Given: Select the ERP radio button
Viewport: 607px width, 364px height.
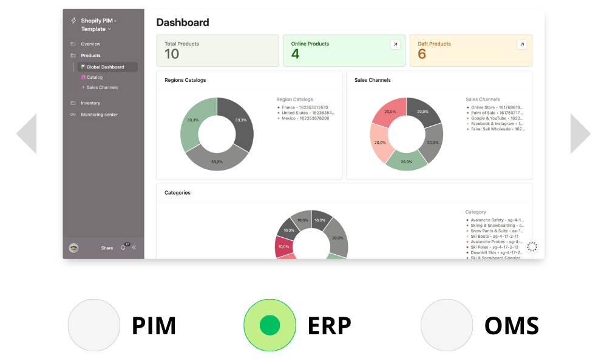Looking at the screenshot, I should point(270,325).
